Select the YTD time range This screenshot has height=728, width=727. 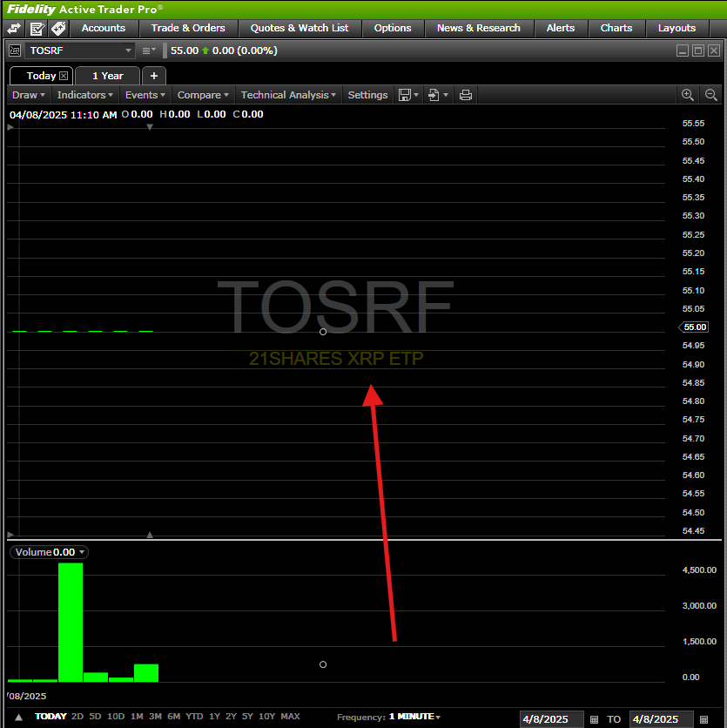(194, 717)
